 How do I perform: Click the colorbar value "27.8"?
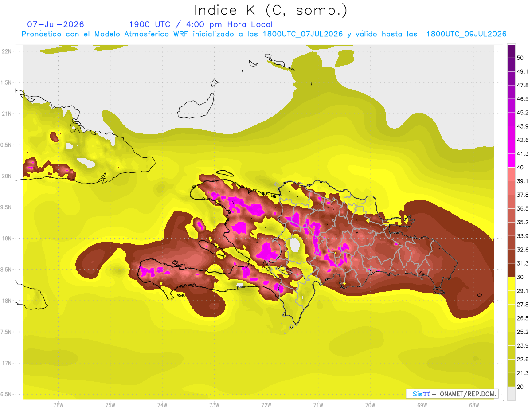(x=522, y=305)
